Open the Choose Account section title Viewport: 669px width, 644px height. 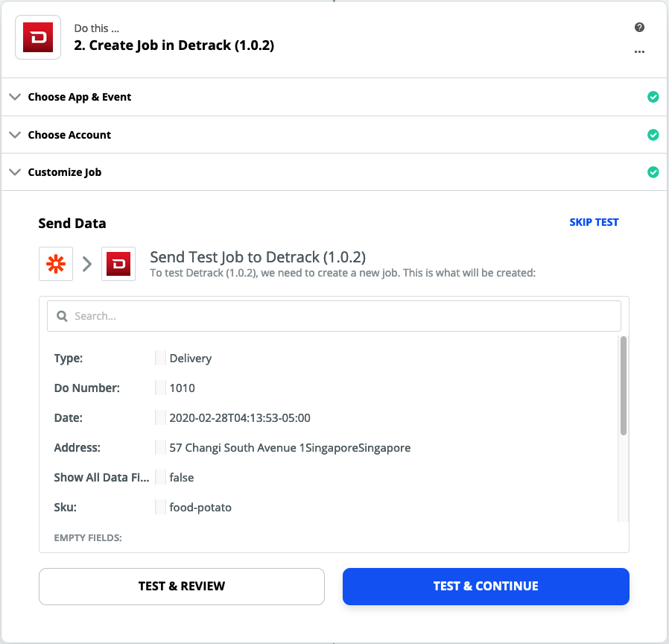click(x=69, y=135)
